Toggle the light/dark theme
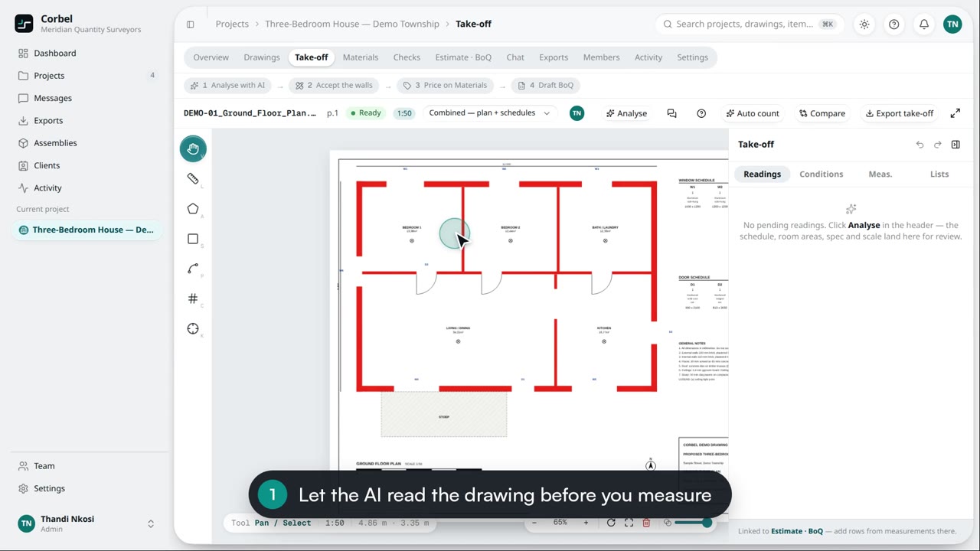980x551 pixels. tap(864, 24)
